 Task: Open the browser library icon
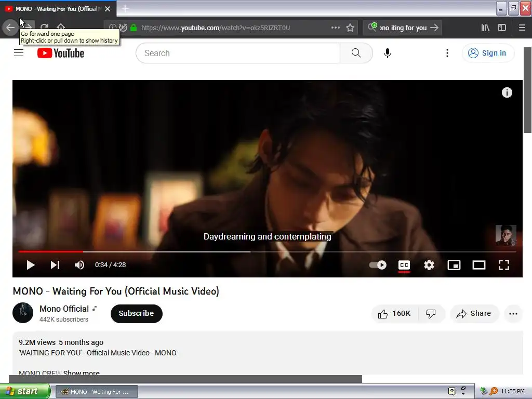486,28
